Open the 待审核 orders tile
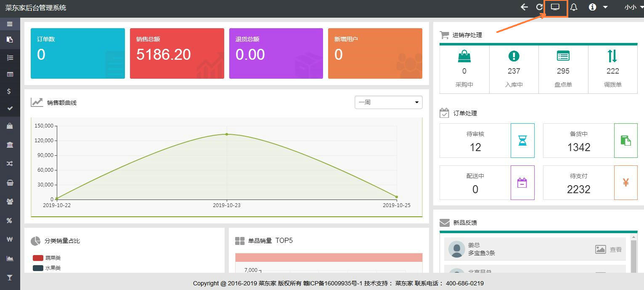Image resolution: width=644 pixels, height=290 pixels. 487,141
